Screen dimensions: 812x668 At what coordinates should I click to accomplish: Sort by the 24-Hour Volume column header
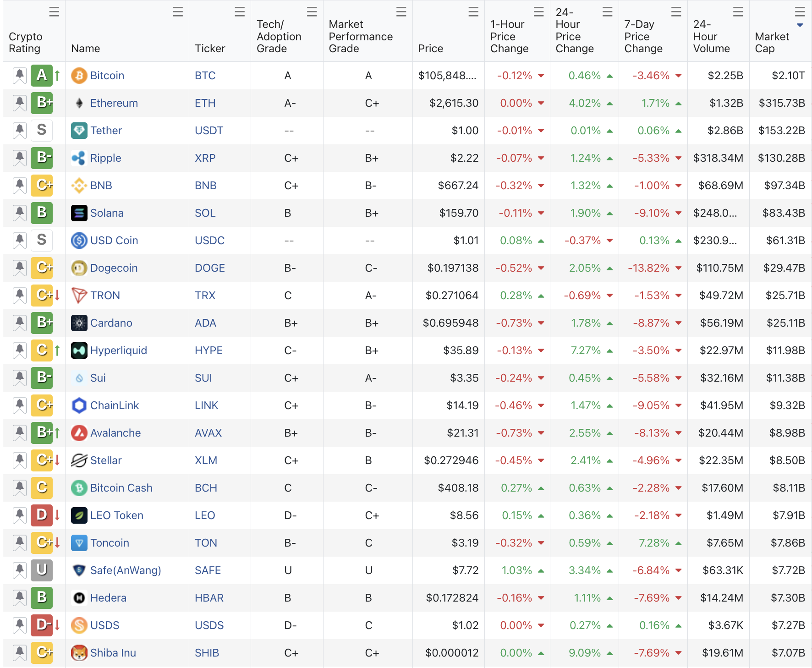712,36
